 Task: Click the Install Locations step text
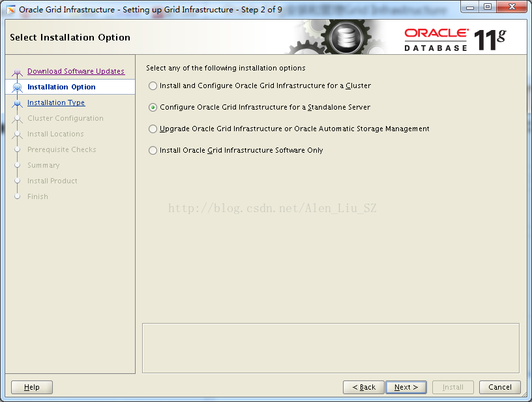click(55, 134)
